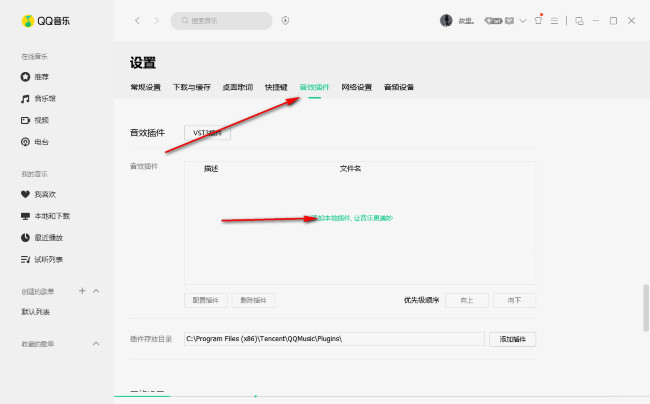Click the back navigation arrow
650x404 pixels.
tap(137, 20)
